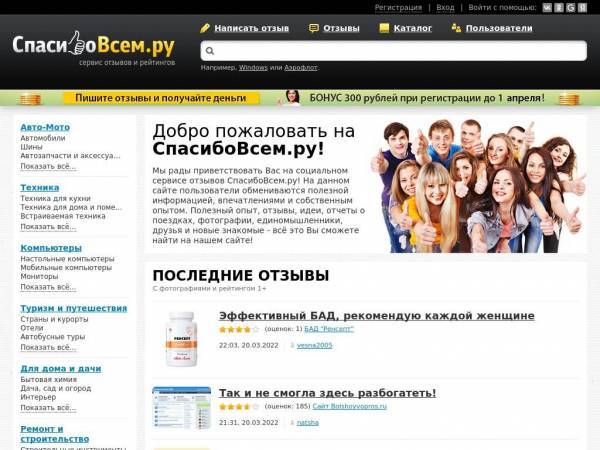600x450 pixels.
Task: Select Отели subcategory
Action: 32,328
